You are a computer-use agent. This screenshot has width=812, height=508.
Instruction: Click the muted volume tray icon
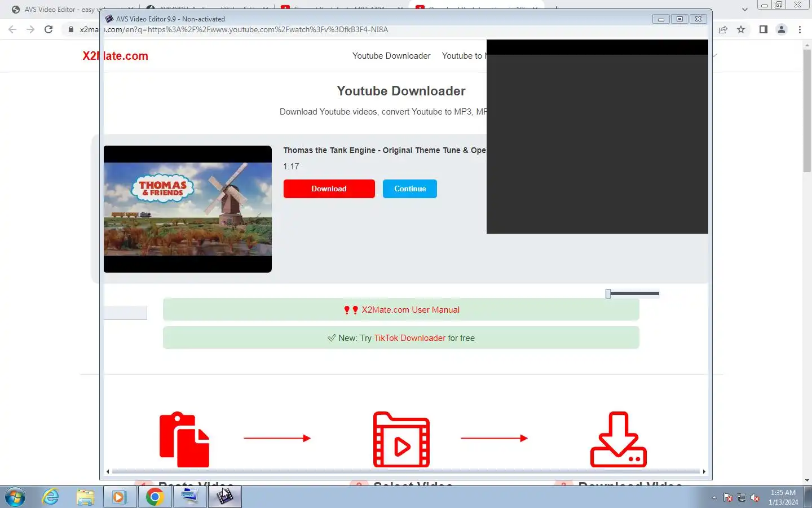pos(755,498)
